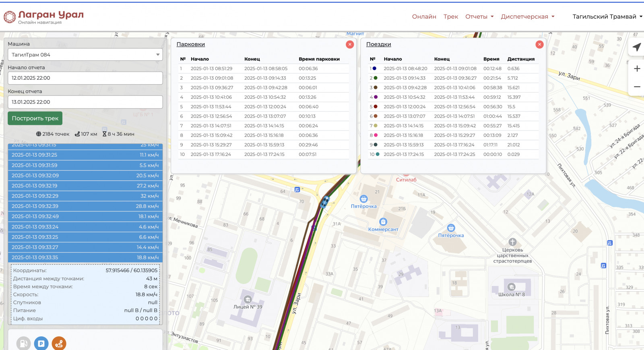
Task: Click the Лагран Урал logo
Action: tap(44, 17)
